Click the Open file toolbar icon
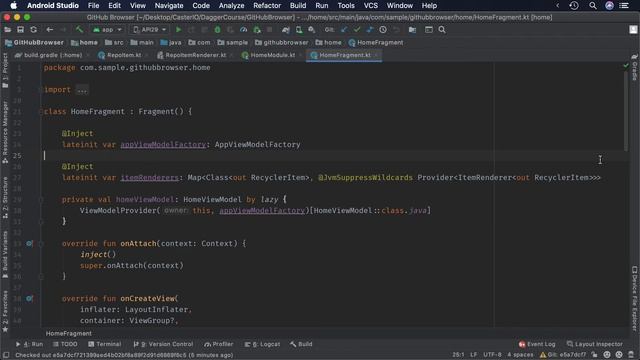This screenshot has width=640, height=360. point(7,30)
